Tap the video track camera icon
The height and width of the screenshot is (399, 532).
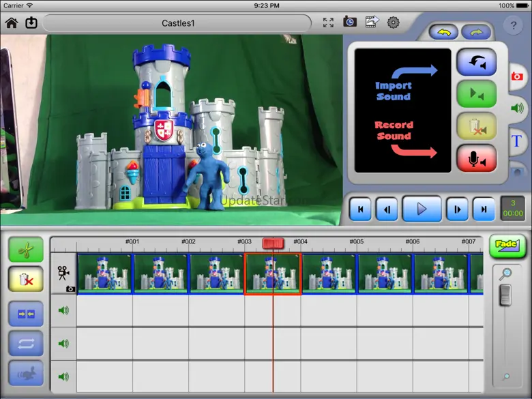63,274
